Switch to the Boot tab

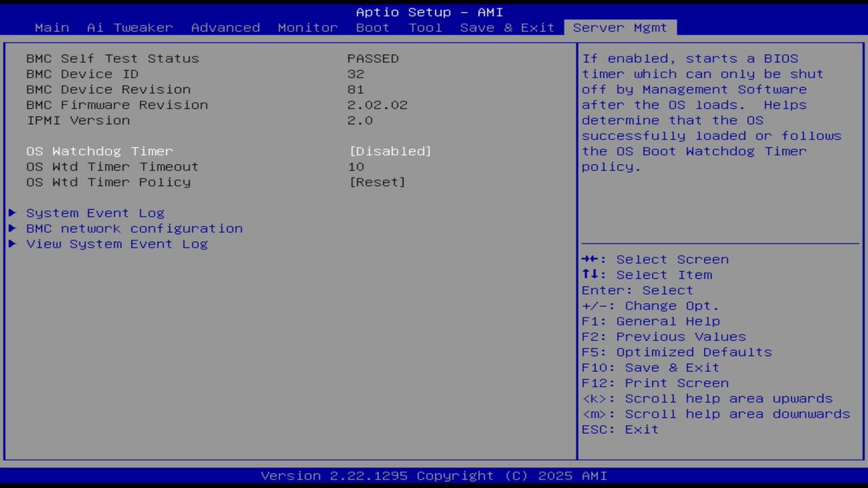click(372, 27)
